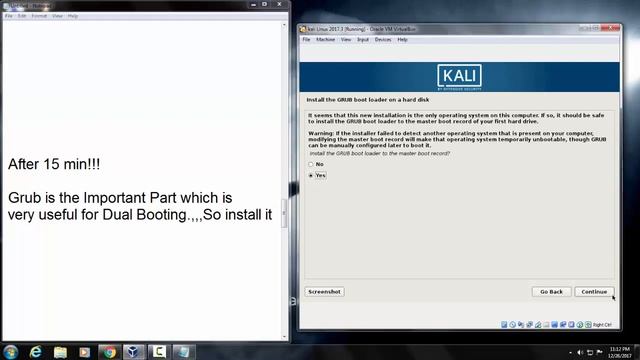The image size is (640, 360).
Task: Click the network adapter status icon
Action: click(529, 324)
